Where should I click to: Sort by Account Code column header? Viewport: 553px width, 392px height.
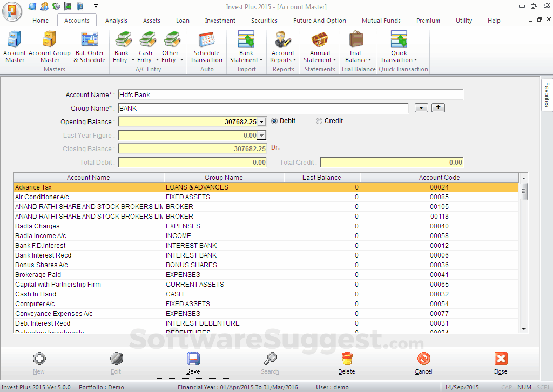(440, 177)
